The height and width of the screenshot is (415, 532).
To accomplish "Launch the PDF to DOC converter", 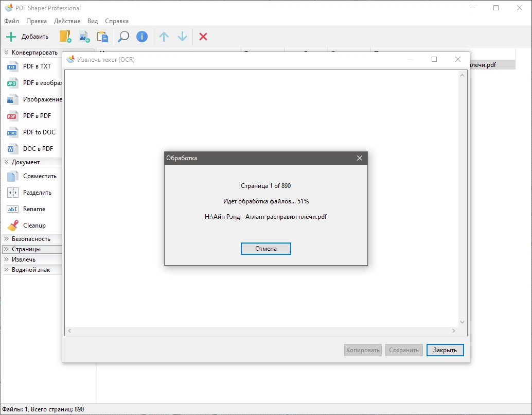I will coord(12,132).
